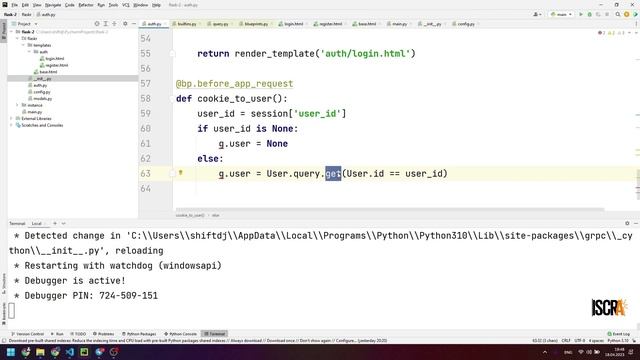Image resolution: width=640 pixels, height=360 pixels.
Task: Click the cookie_to_user breadcrumb
Action: coord(190,215)
